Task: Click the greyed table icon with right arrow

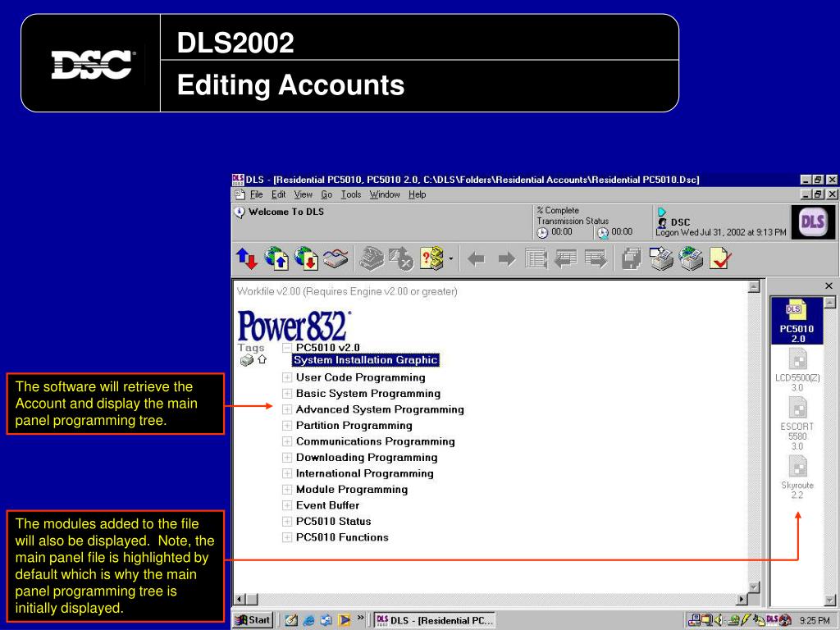Action: click(596, 258)
